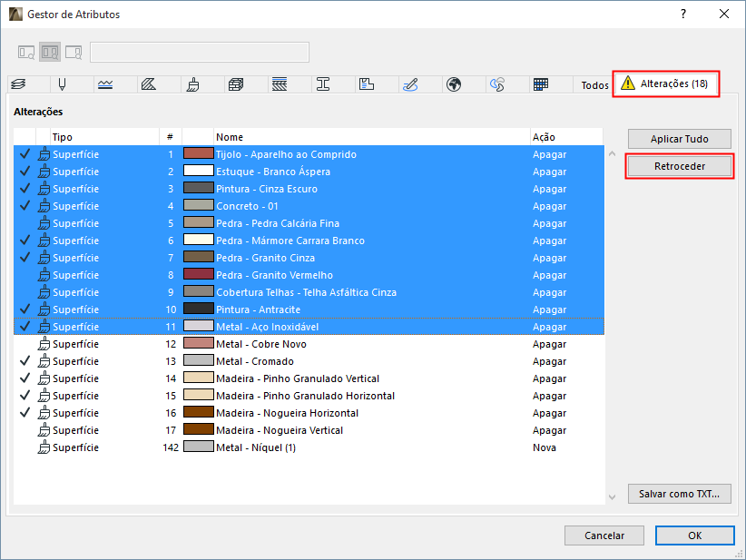Screen dimensions: 746x560
Task: Select the third list view icon
Action: coord(74,52)
